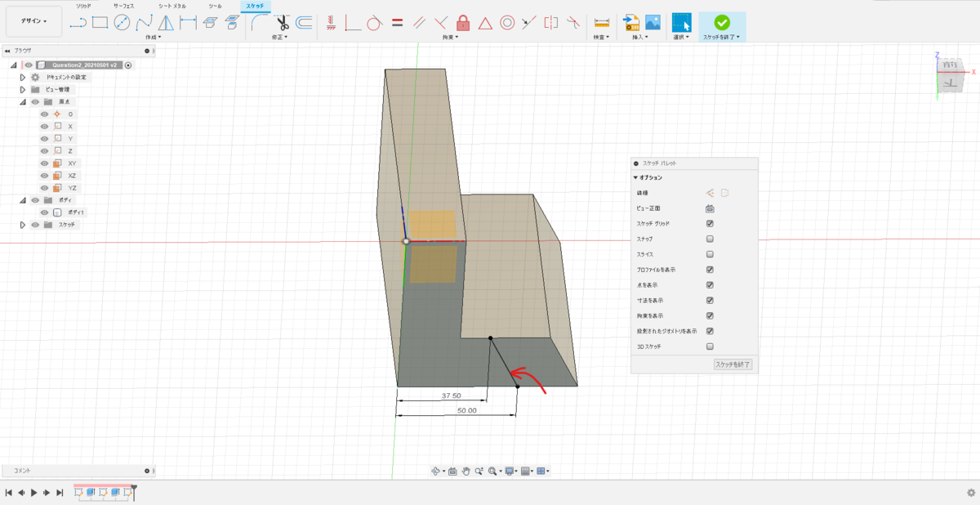Screen dimensions: 980x505
Task: Select the Offset tool
Action: click(305, 22)
